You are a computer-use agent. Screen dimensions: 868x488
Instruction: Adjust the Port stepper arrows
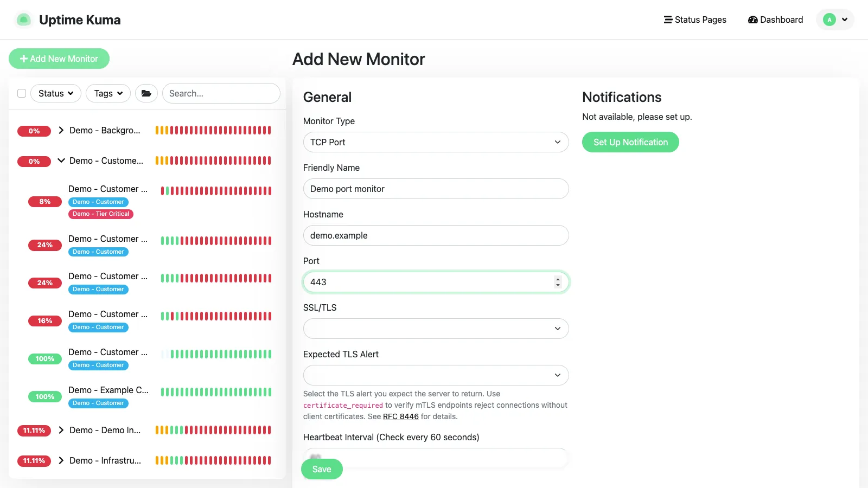558,282
